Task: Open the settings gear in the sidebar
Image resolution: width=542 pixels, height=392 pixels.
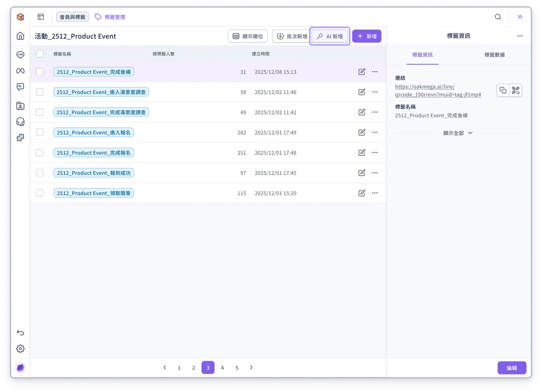Action: click(20, 348)
